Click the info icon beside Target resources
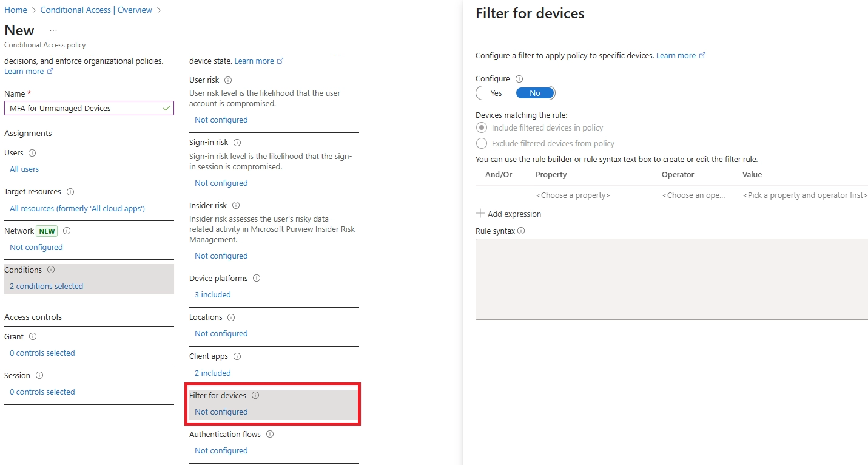The width and height of the screenshot is (868, 465). pyautogui.click(x=70, y=192)
